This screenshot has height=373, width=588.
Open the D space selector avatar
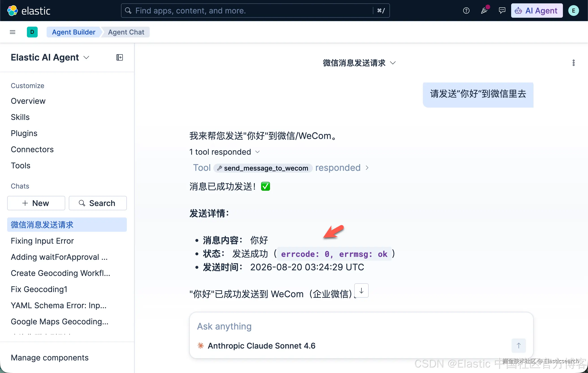pyautogui.click(x=32, y=32)
